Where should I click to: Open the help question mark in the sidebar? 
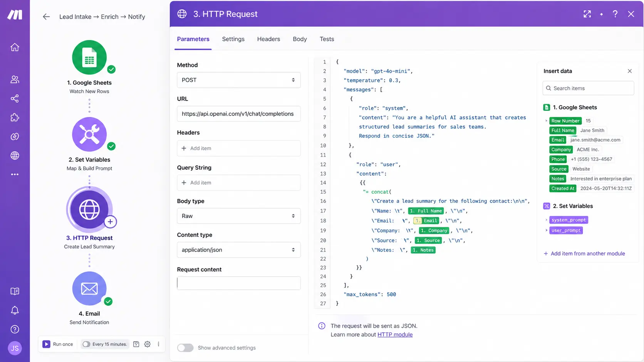(15, 329)
